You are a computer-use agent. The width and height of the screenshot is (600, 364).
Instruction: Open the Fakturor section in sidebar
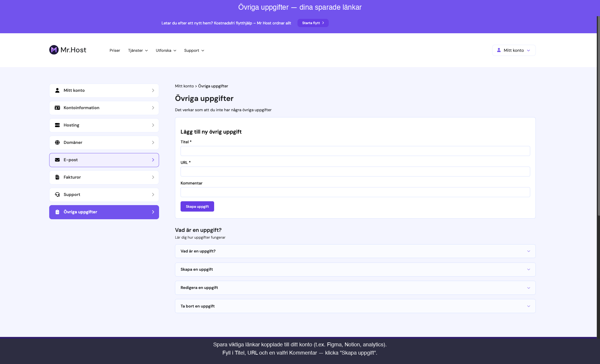(x=104, y=177)
